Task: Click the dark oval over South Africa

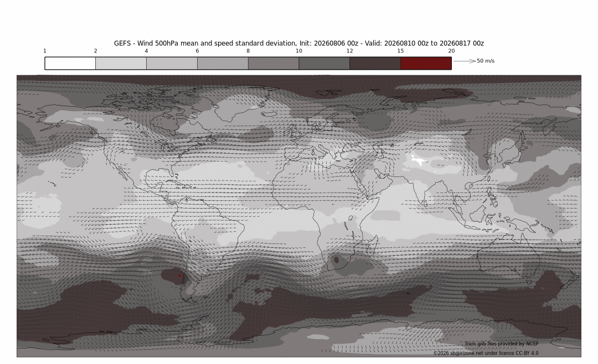Action: pos(337,261)
